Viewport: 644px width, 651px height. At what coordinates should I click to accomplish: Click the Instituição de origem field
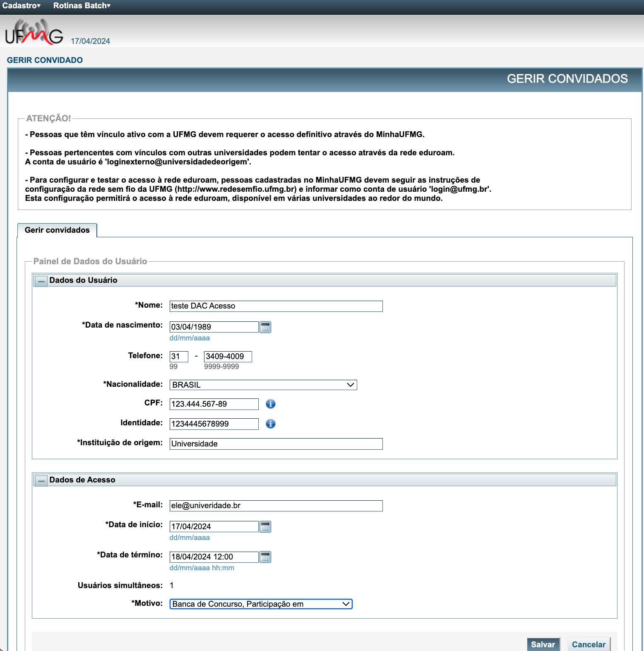pyautogui.click(x=276, y=444)
